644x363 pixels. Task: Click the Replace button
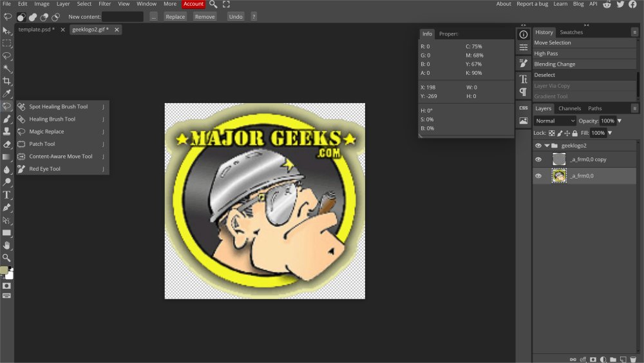point(175,17)
